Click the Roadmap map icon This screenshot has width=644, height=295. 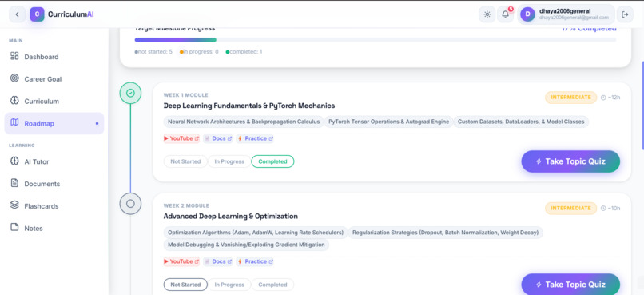(14, 122)
